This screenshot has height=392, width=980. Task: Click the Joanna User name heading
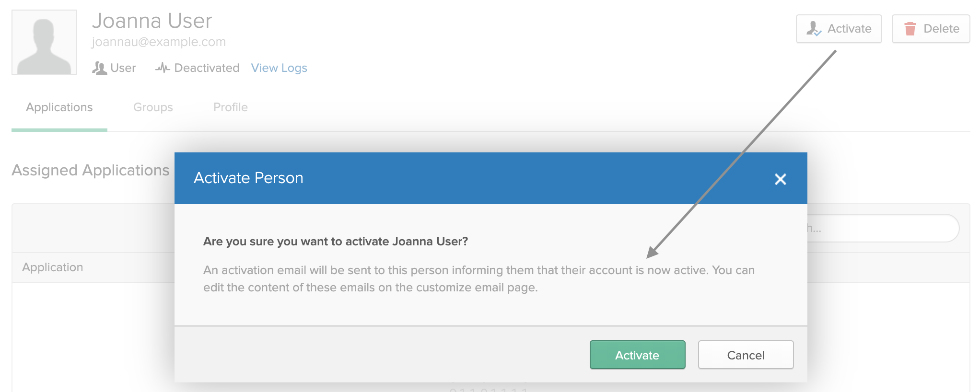pos(152,21)
